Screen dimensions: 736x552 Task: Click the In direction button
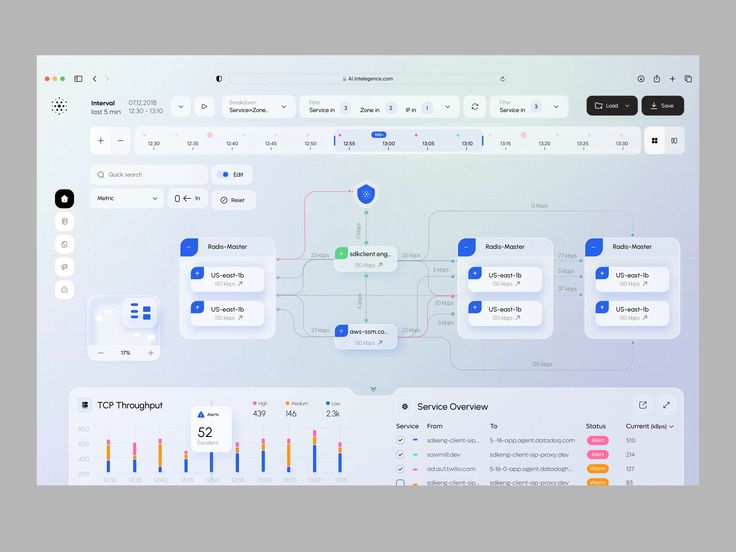coord(187,199)
